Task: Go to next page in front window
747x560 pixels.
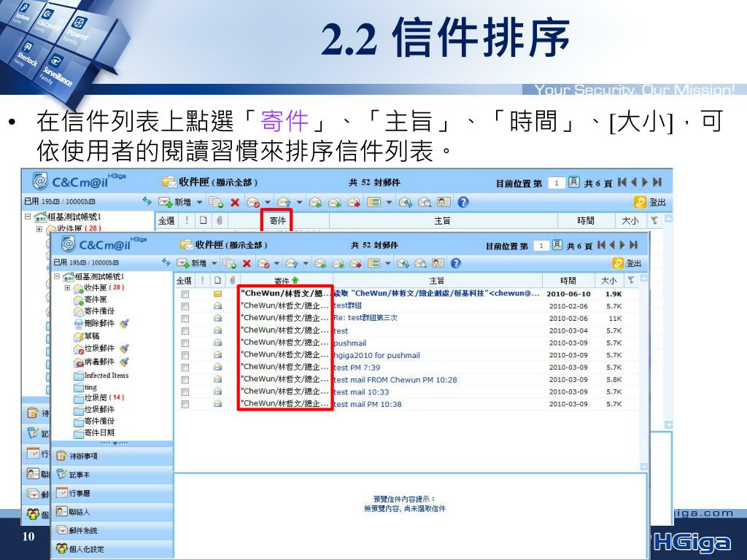Action: (622, 245)
